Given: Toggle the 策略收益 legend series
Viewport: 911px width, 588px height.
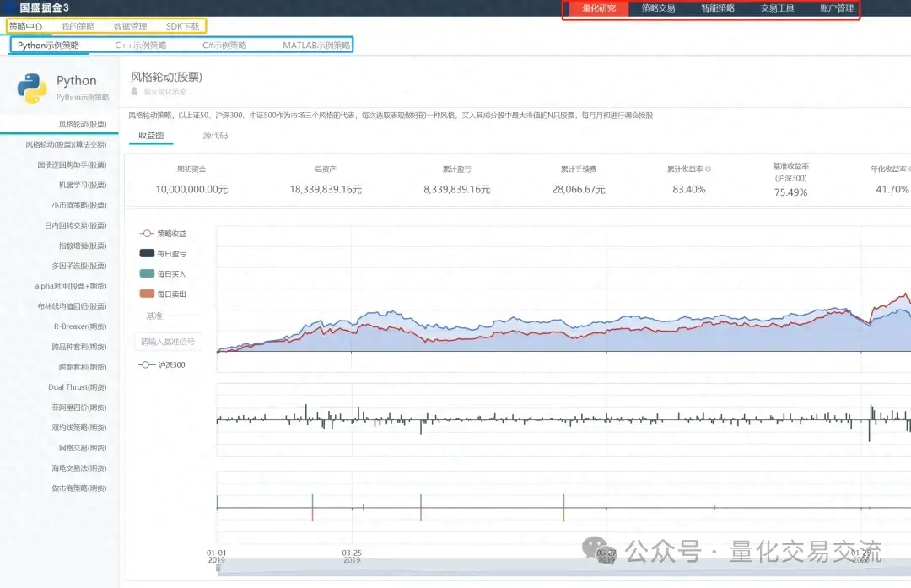Looking at the screenshot, I should pyautogui.click(x=163, y=234).
